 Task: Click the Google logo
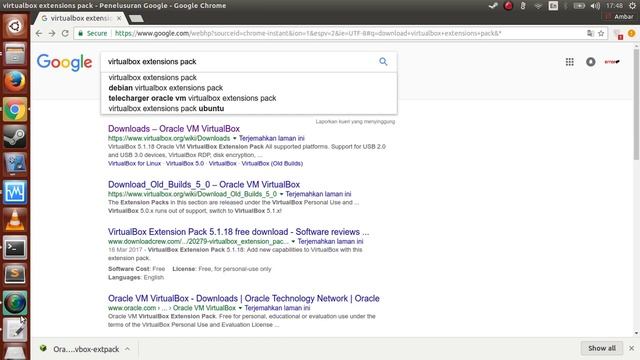click(x=64, y=62)
